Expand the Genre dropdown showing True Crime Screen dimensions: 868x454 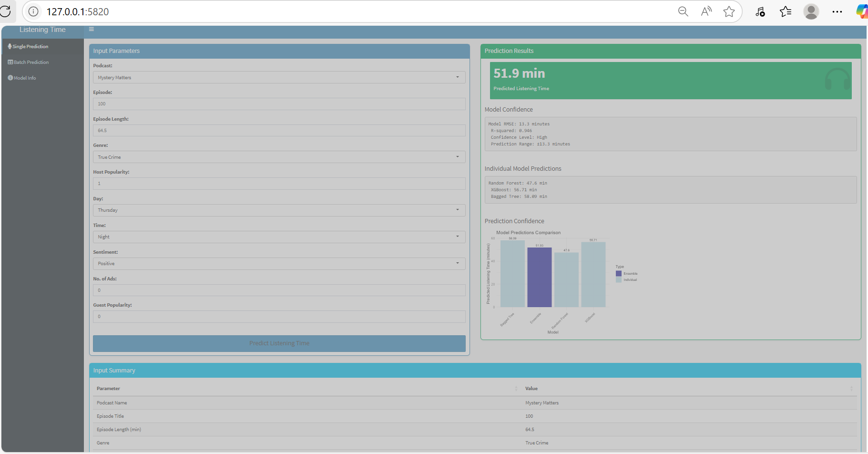tap(279, 157)
